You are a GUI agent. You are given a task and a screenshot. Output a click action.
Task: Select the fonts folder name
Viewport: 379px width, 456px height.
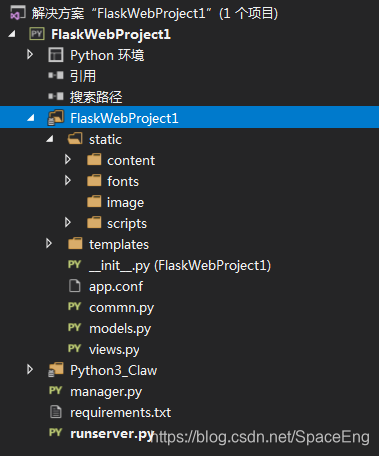coord(123,182)
